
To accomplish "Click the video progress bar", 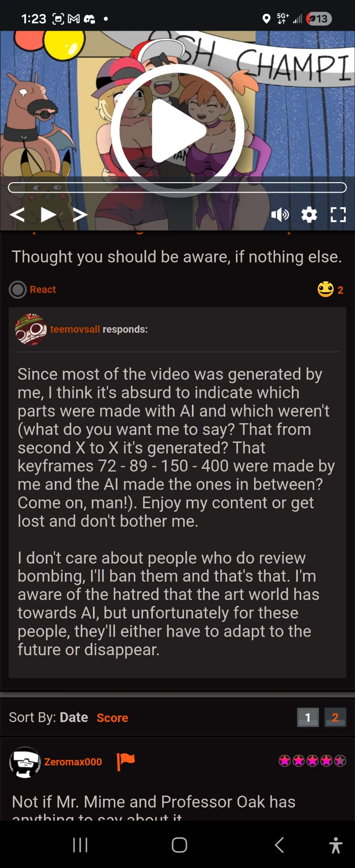I will coord(177,188).
